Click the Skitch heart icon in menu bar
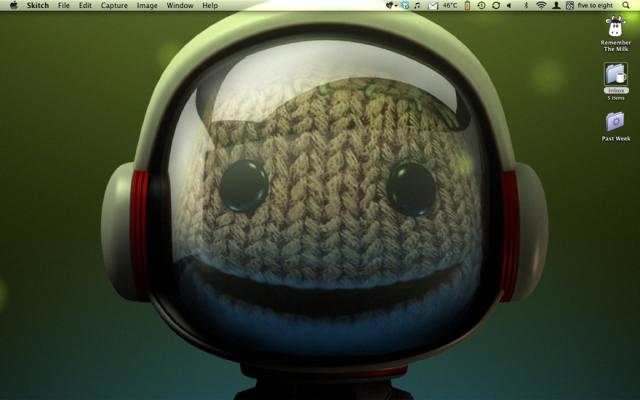The height and width of the screenshot is (400, 640). (x=391, y=5)
